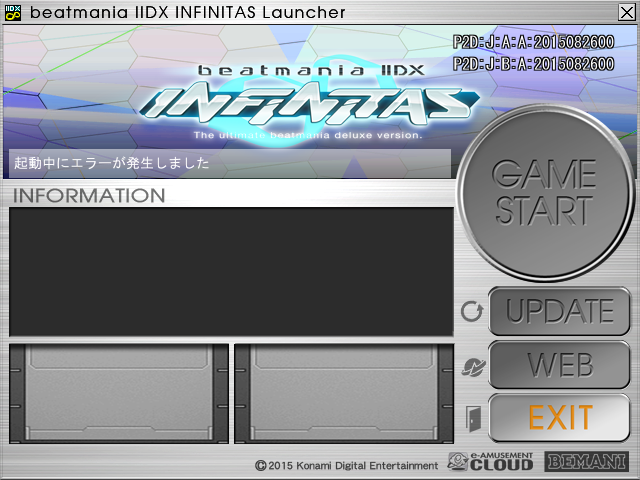Click the e-AMUSEMENT CLOUD logo

pyautogui.click(x=490, y=461)
